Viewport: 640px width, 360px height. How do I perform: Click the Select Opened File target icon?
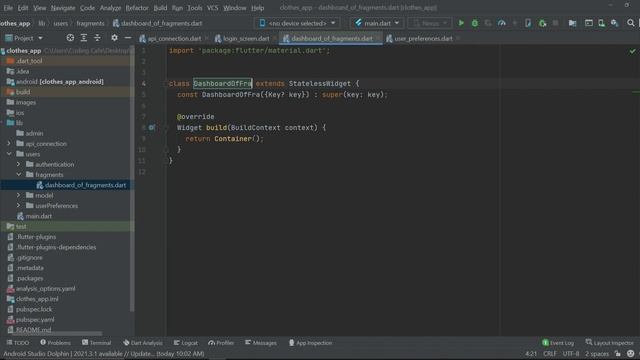[x=70, y=38]
